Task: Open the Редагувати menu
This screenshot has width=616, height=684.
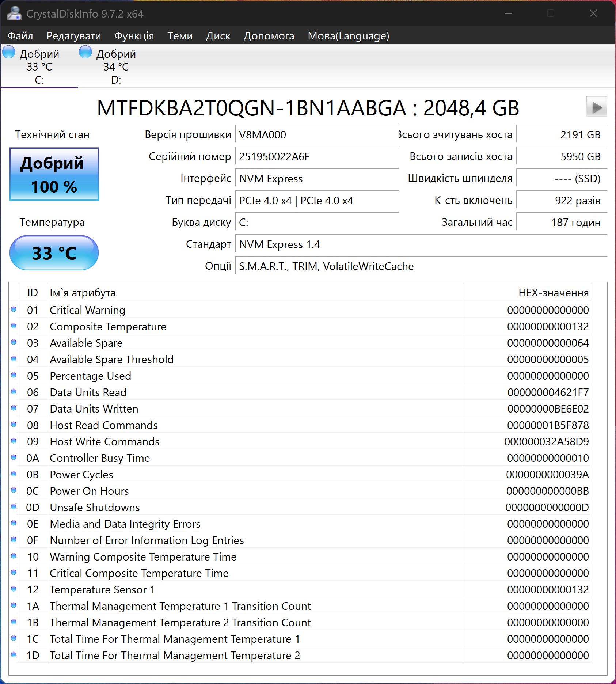Action: pyautogui.click(x=74, y=36)
